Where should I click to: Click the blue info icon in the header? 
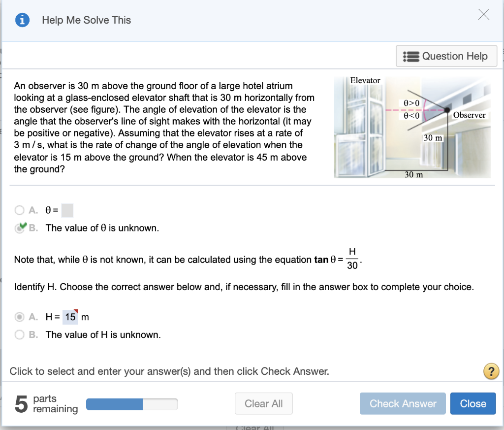click(22, 20)
